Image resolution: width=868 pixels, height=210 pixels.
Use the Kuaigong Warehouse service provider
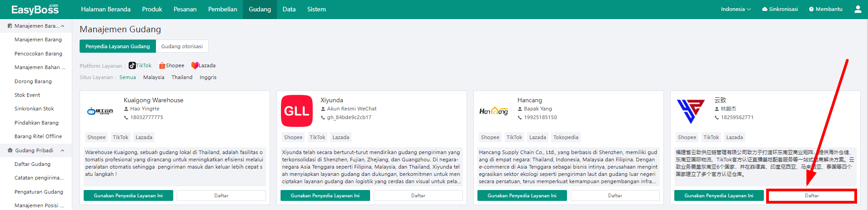coord(128,195)
